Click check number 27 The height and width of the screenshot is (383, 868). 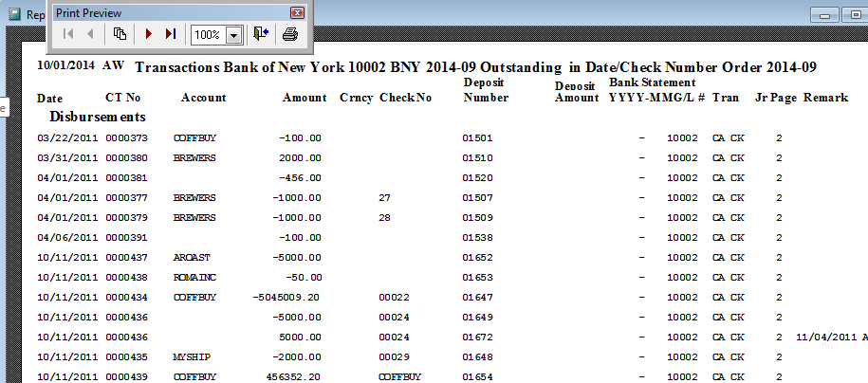385,197
